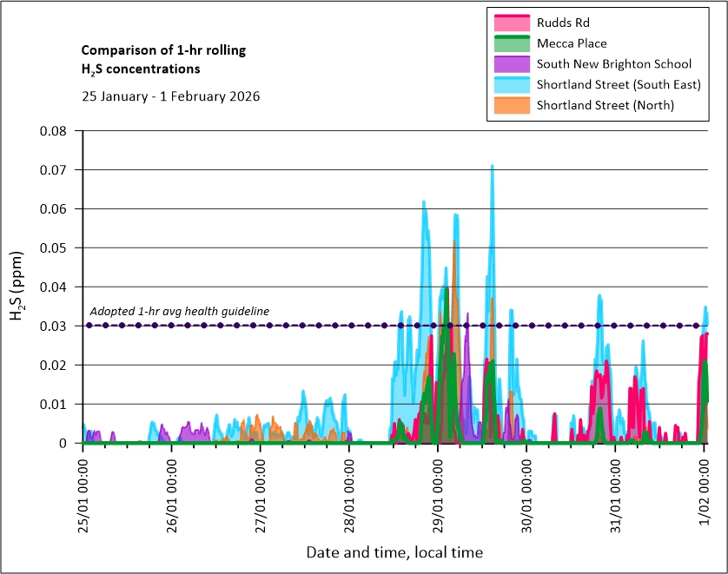Click the Shortland Street (North) orange swatch
Viewport: 728px width, 574px height.
512,106
